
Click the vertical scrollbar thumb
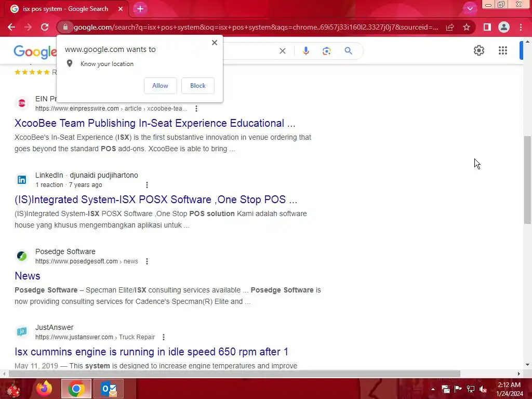coord(527,180)
